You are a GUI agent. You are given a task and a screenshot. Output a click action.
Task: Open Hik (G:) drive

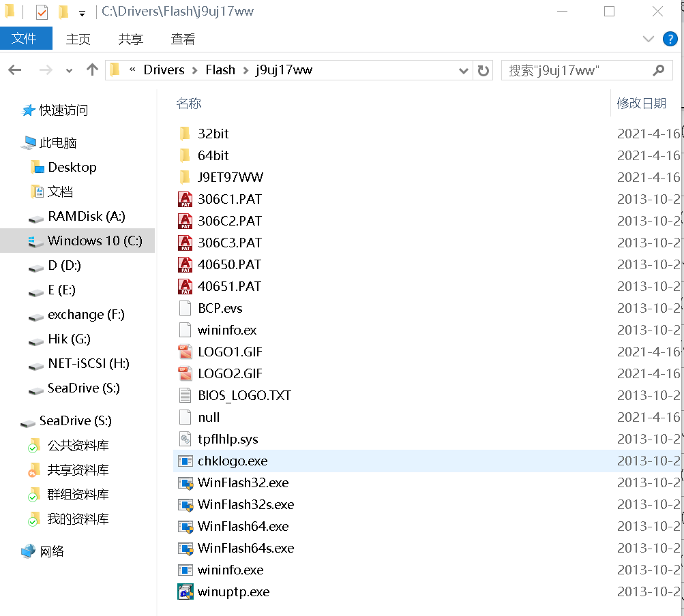pos(60,339)
